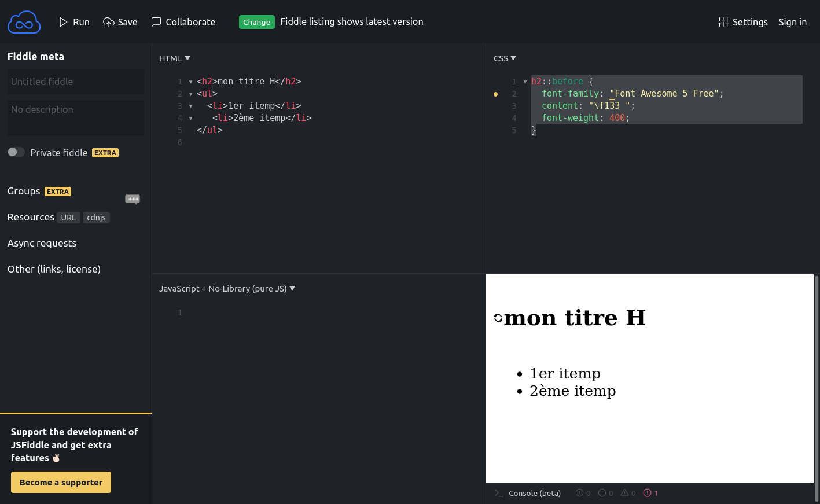
Task: Collapse the fold arrow on HTML line 4
Action: tap(190, 119)
